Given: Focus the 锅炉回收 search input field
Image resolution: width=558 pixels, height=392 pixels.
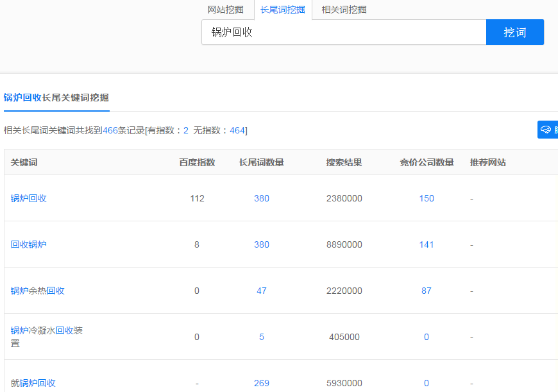Looking at the screenshot, I should tap(344, 32).
